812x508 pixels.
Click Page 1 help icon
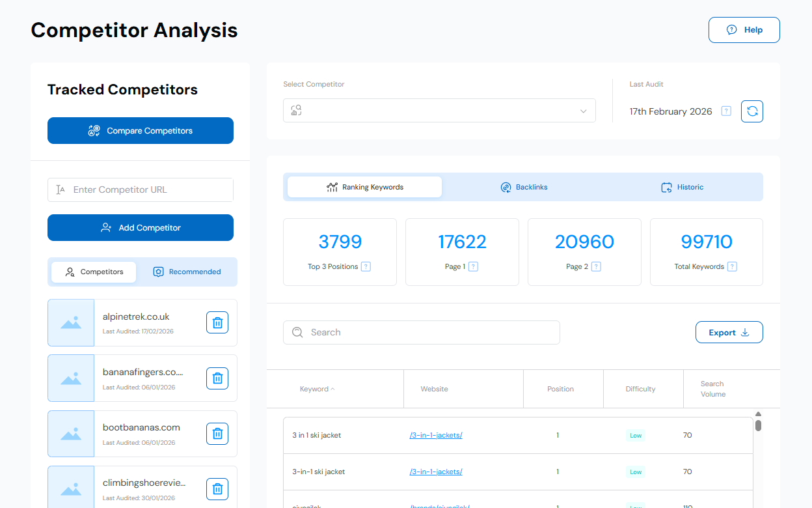[x=473, y=266]
